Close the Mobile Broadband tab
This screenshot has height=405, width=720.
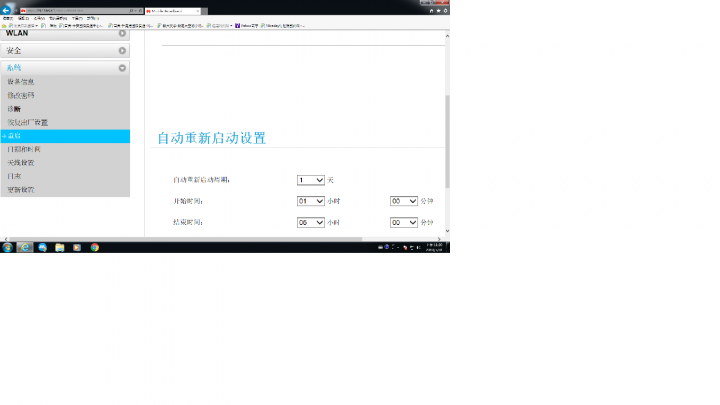pyautogui.click(x=197, y=11)
